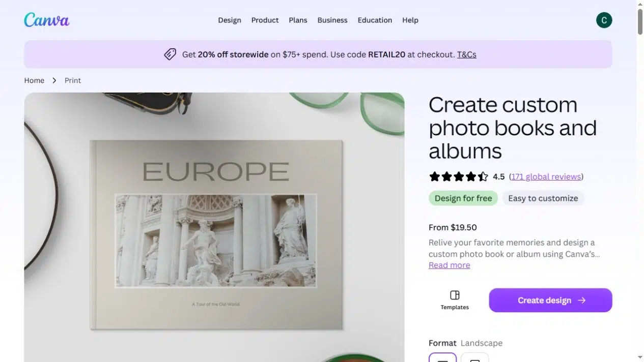Viewport: 644px width, 362px height.
Task: Click the 4.5 rating value
Action: (499, 176)
